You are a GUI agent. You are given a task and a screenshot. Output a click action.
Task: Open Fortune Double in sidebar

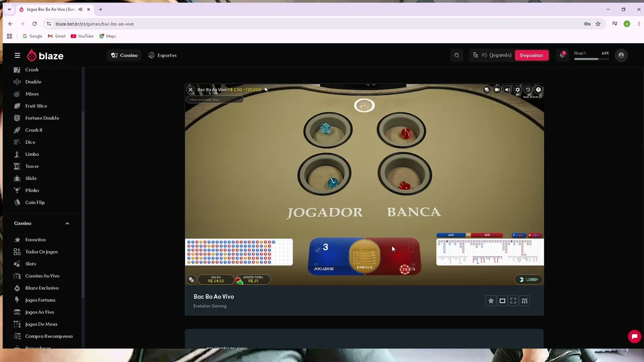click(x=42, y=118)
